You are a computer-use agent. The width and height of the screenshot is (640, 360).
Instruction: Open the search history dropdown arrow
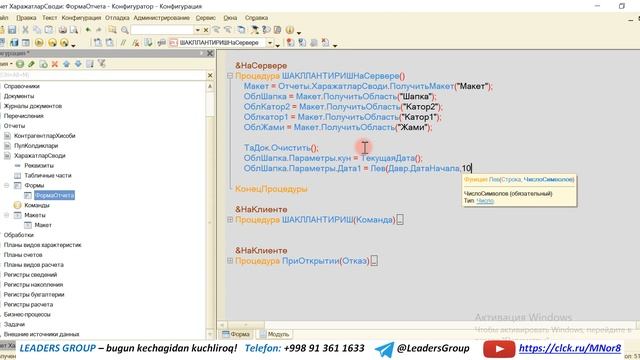coord(198,30)
